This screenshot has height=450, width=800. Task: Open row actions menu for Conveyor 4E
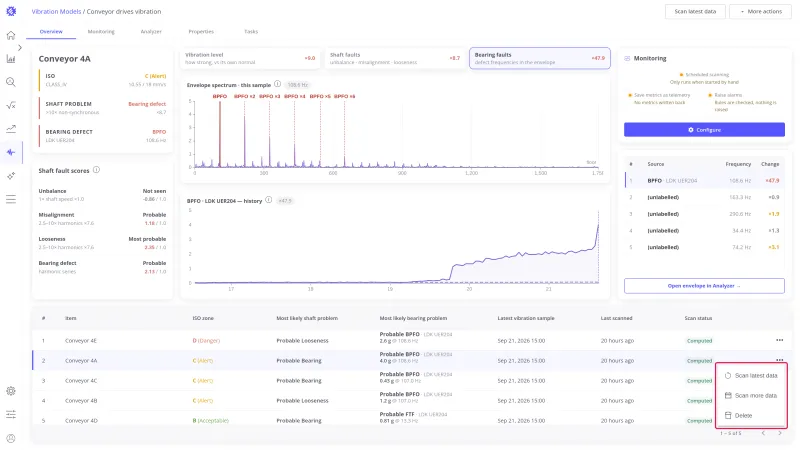click(x=779, y=340)
